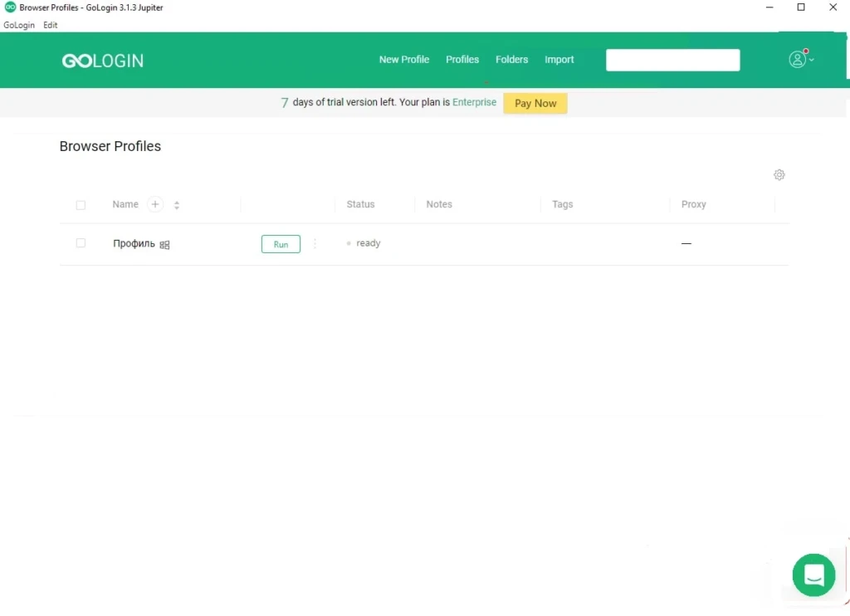850x616 pixels.
Task: Click the plus icon next to Name
Action: (x=155, y=204)
